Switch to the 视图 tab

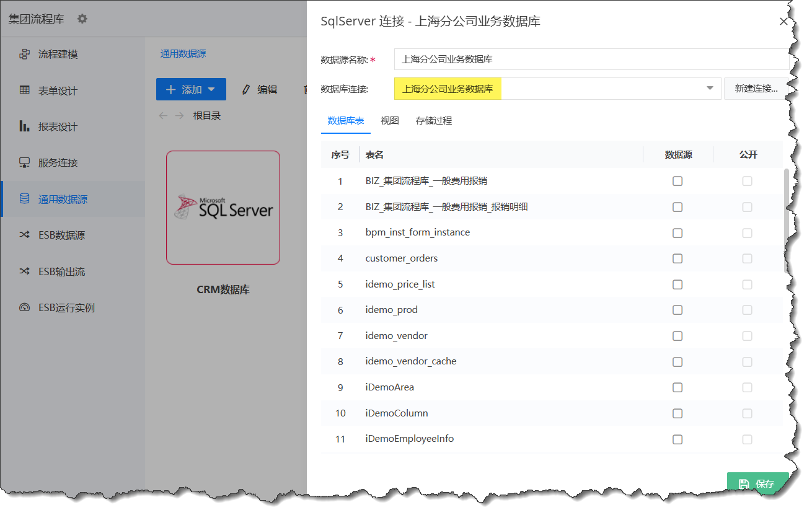click(x=389, y=121)
